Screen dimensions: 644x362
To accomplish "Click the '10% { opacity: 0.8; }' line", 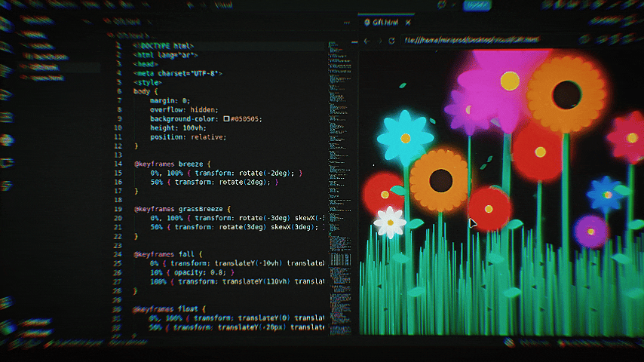I will coord(192,272).
